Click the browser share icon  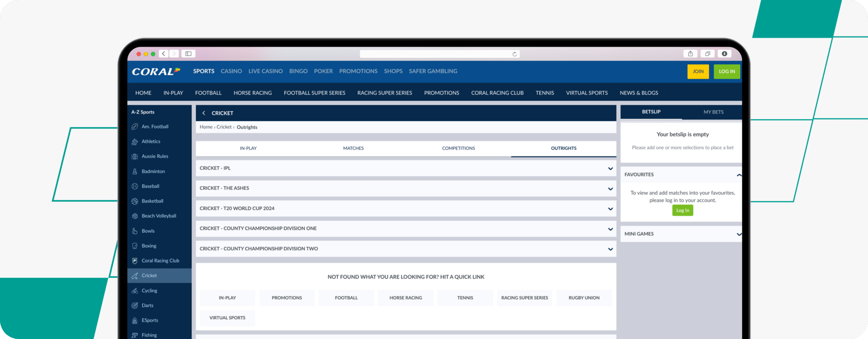[690, 54]
